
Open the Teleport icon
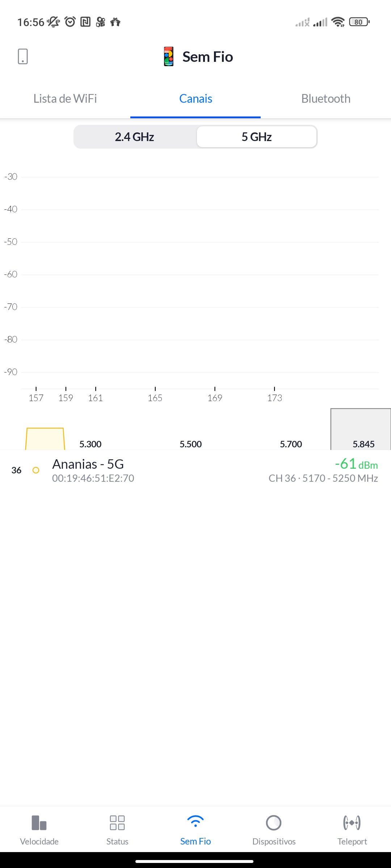click(x=352, y=823)
